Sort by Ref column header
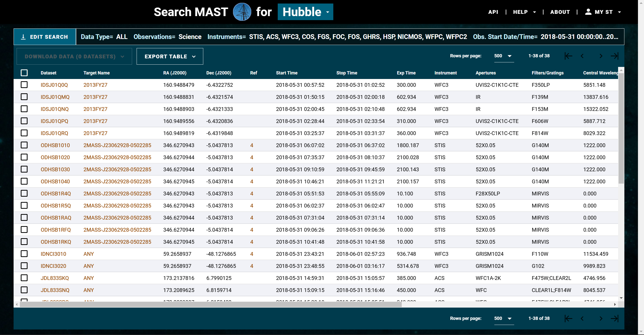This screenshot has height=335, width=644. [254, 73]
